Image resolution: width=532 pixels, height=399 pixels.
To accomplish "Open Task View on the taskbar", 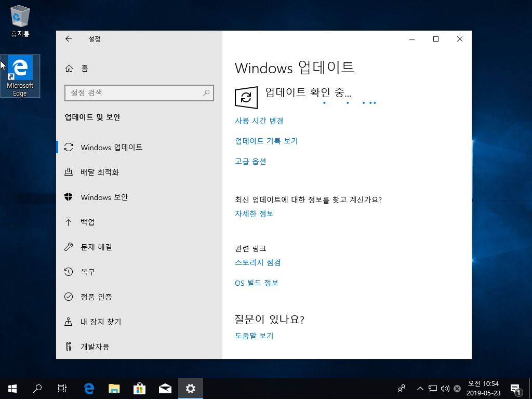I will tap(62, 389).
